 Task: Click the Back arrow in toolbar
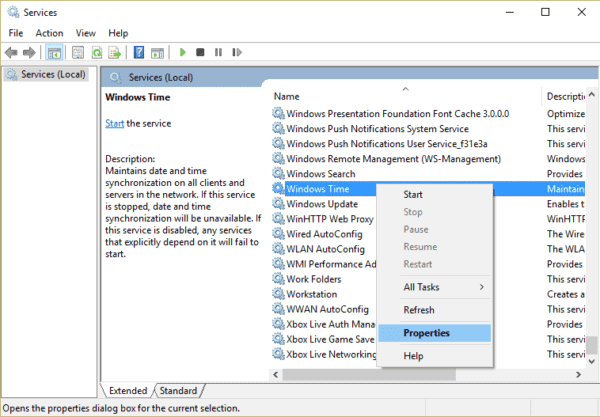(11, 51)
